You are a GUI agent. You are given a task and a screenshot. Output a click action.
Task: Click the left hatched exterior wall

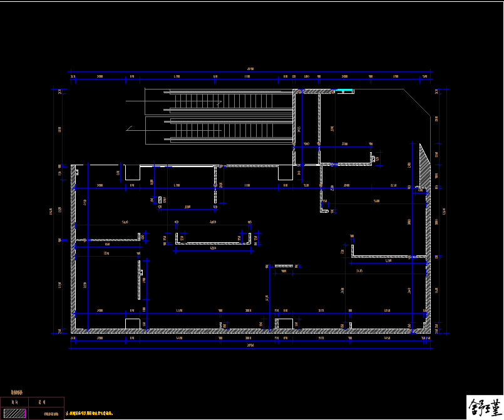[73, 250]
